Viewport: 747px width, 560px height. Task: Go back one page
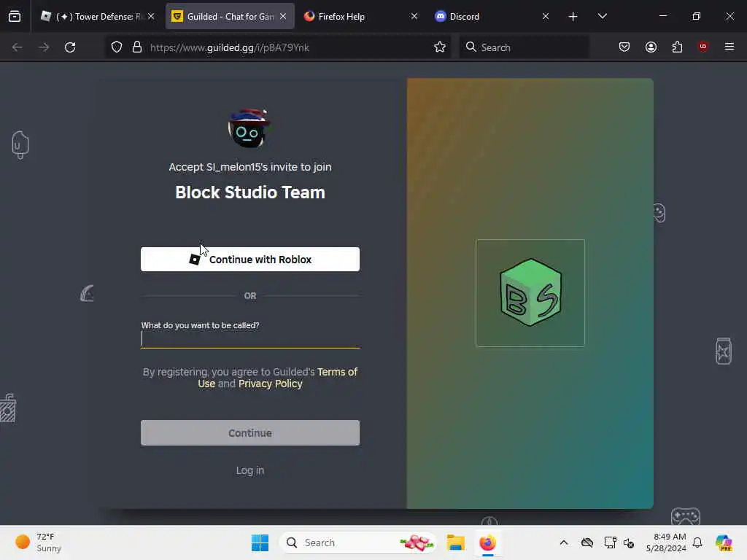(18, 47)
